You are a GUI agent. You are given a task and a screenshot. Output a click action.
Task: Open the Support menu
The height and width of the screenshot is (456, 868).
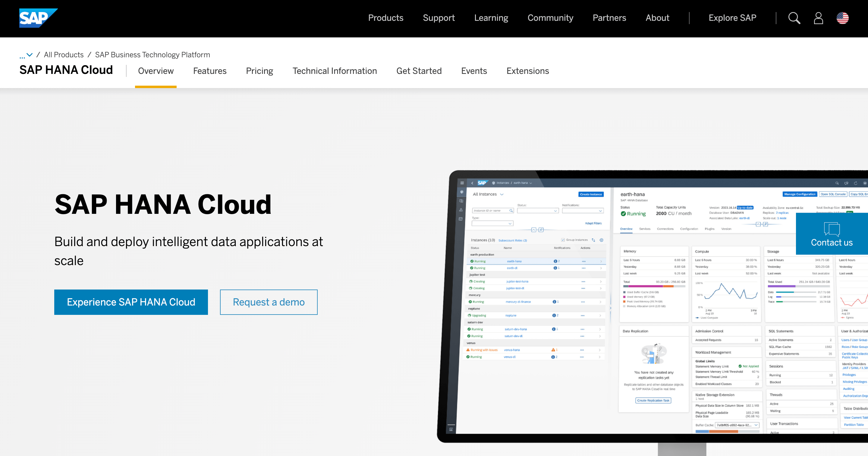coord(439,18)
